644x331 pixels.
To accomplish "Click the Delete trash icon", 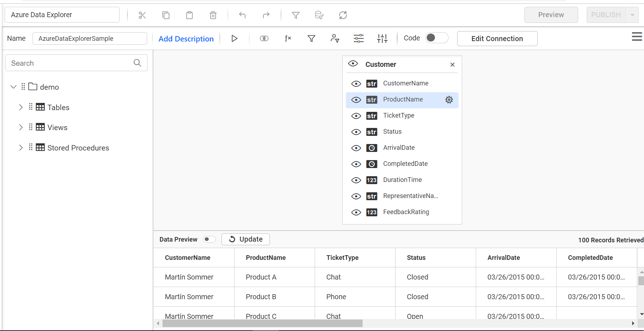I will (213, 15).
